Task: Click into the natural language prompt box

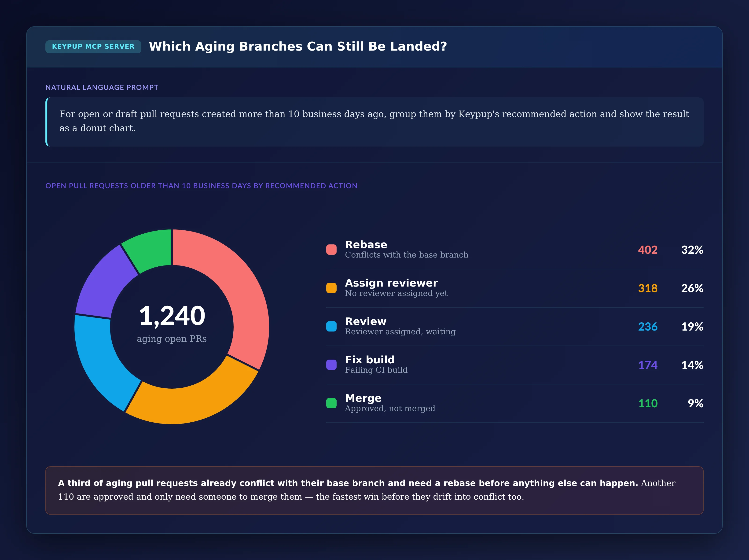Action: tap(374, 122)
